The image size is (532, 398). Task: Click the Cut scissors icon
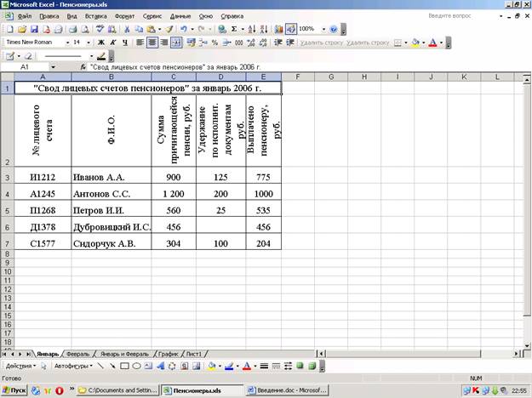click(128, 29)
